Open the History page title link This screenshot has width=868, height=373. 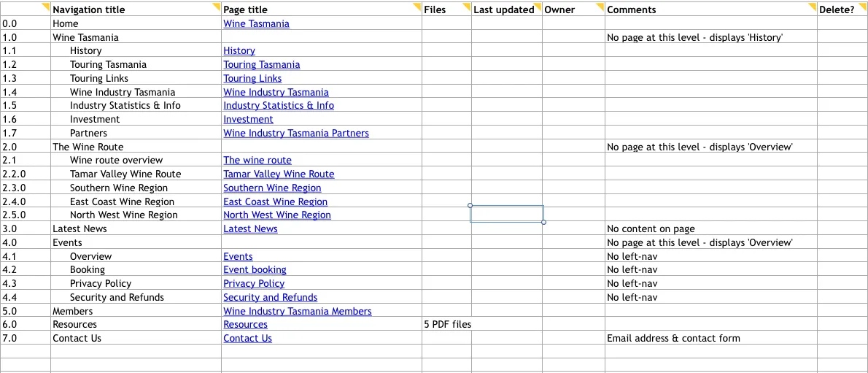[239, 50]
